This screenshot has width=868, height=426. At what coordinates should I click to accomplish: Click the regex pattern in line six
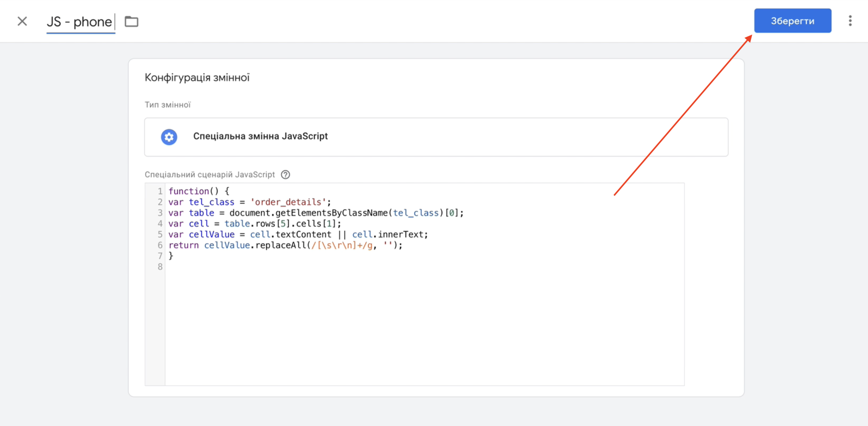(342, 245)
